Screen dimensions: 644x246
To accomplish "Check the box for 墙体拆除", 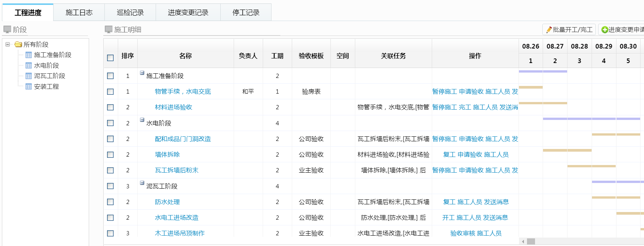I will 111,155.
